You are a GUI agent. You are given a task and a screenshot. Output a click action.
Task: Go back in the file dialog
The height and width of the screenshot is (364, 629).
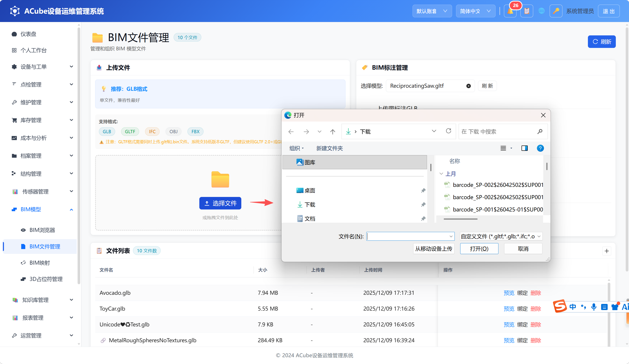291,132
